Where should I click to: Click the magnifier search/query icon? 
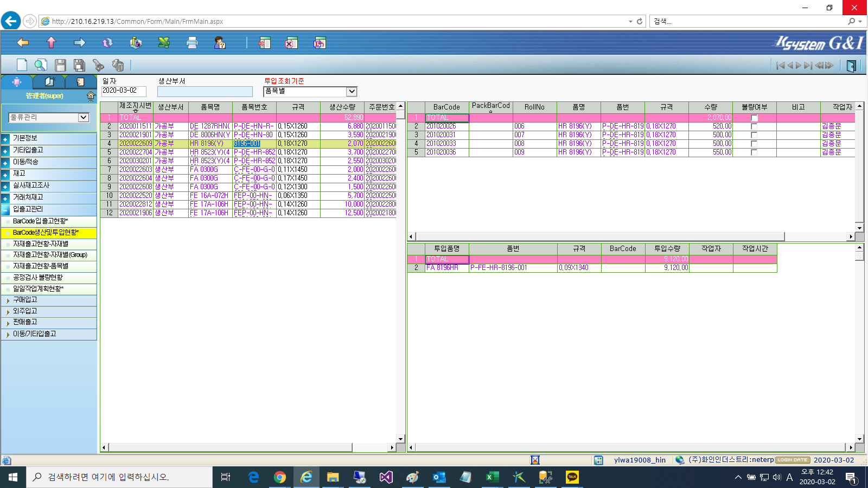click(41, 65)
